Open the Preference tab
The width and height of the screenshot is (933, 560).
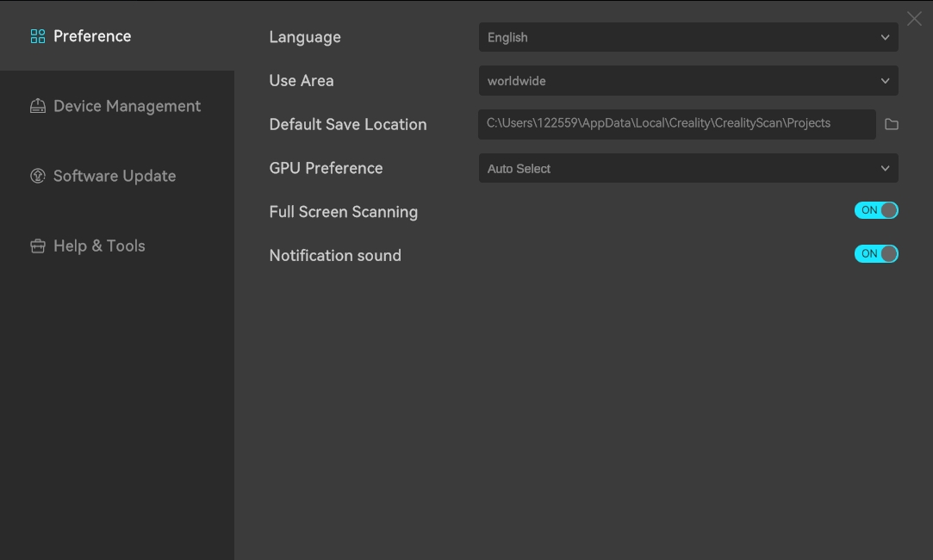117,35
